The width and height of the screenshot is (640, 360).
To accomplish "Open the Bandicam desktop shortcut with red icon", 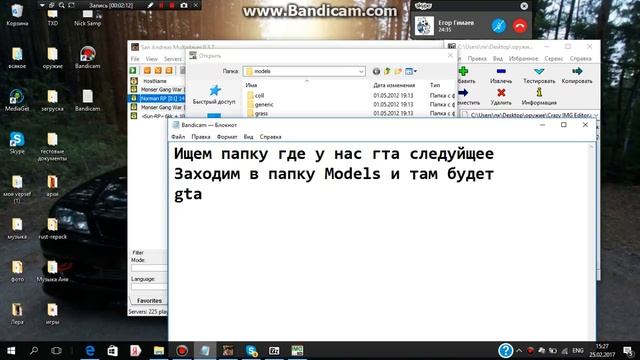I will click(87, 57).
